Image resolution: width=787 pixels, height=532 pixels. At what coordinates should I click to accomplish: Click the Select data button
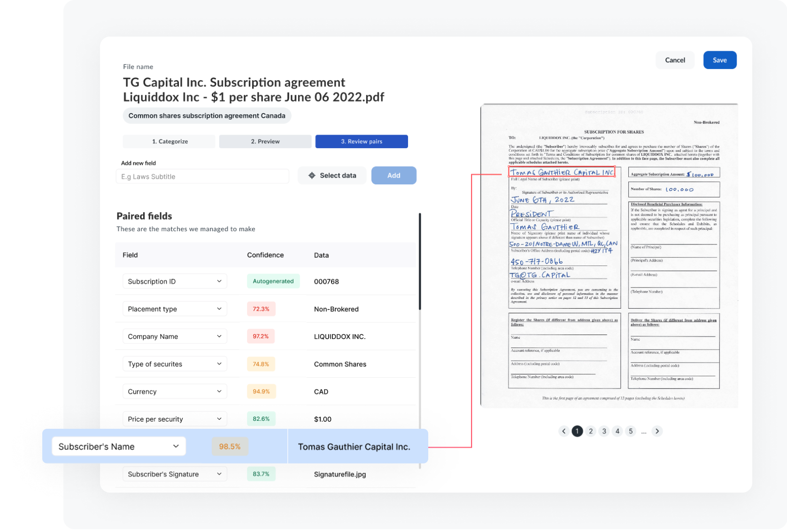pos(332,175)
